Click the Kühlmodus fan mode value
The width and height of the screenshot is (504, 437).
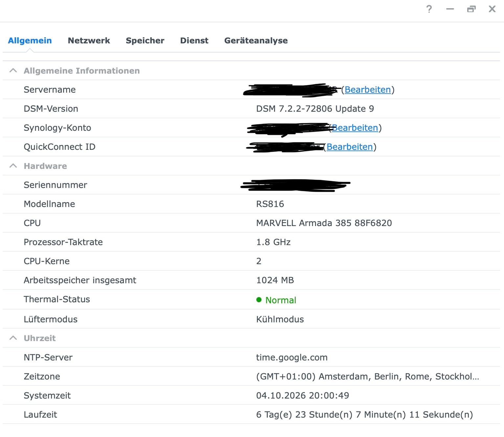280,319
